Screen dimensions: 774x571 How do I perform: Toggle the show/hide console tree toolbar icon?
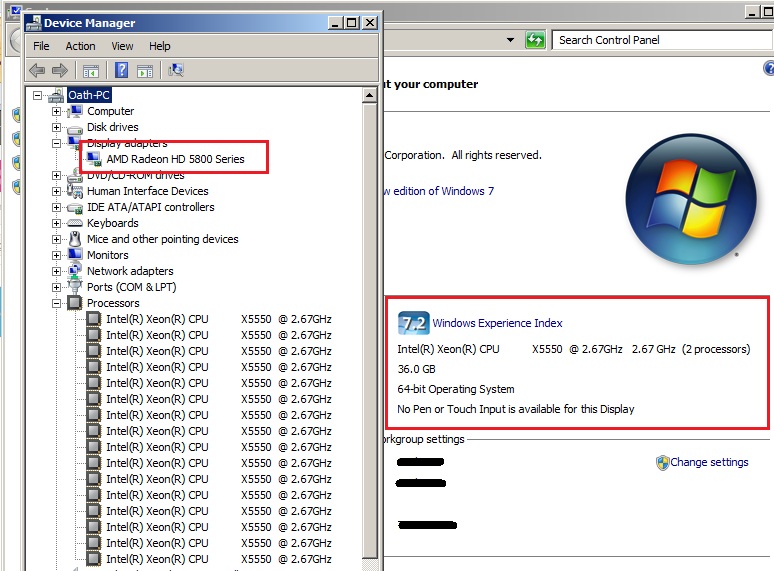[x=91, y=71]
